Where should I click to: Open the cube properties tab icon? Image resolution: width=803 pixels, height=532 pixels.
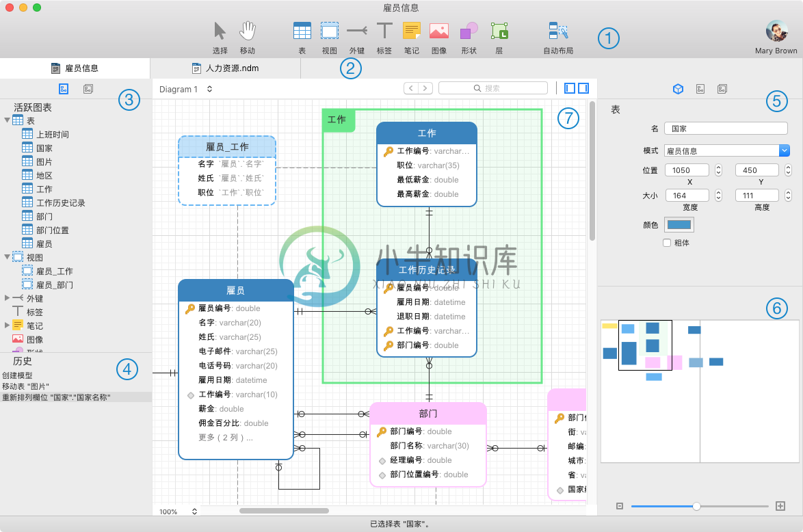[x=678, y=89]
